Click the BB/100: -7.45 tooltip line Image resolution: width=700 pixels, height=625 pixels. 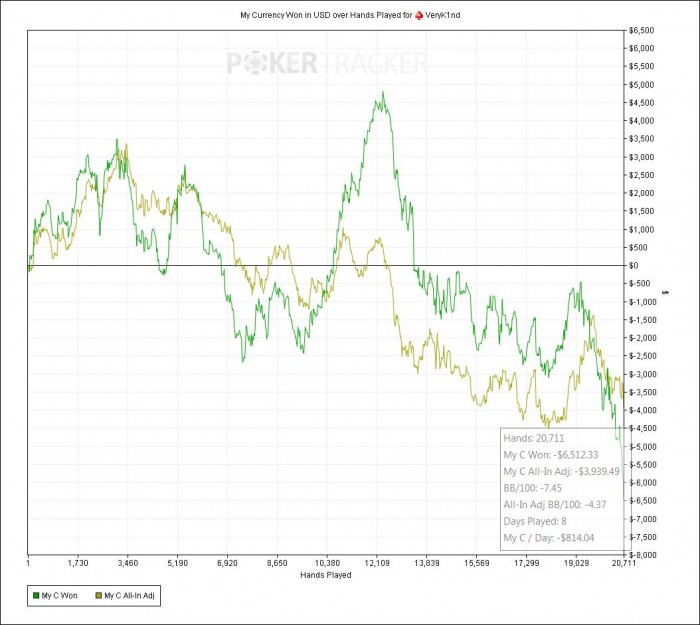pos(533,488)
